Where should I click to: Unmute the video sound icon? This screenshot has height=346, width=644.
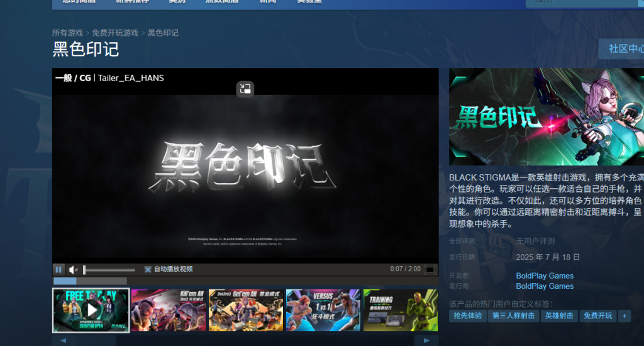73,270
